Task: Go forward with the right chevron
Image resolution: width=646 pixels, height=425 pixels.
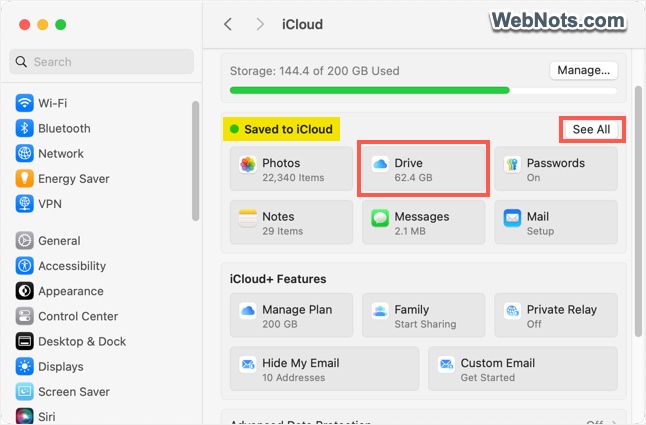Action: pyautogui.click(x=260, y=24)
